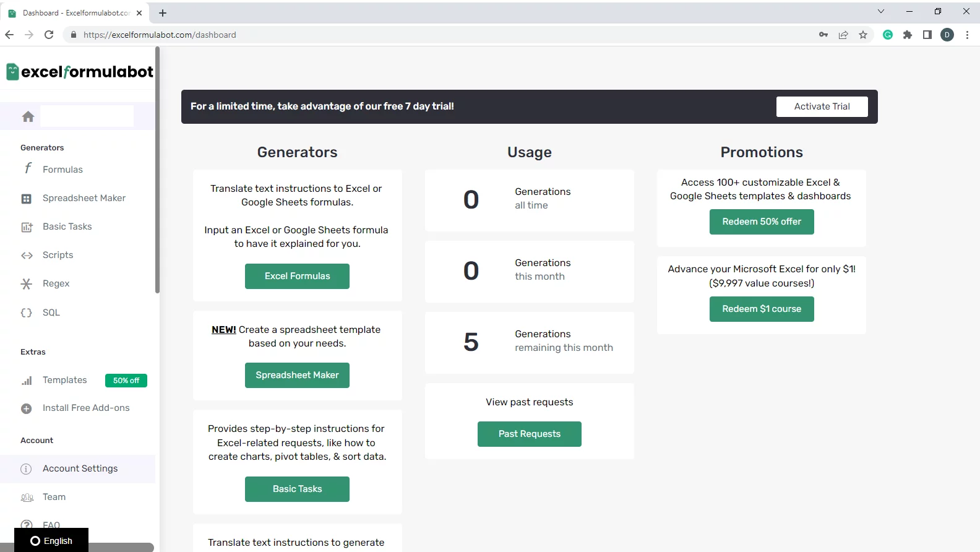Click the Spreadsheet Maker grid icon
The image size is (980, 552).
click(27, 199)
